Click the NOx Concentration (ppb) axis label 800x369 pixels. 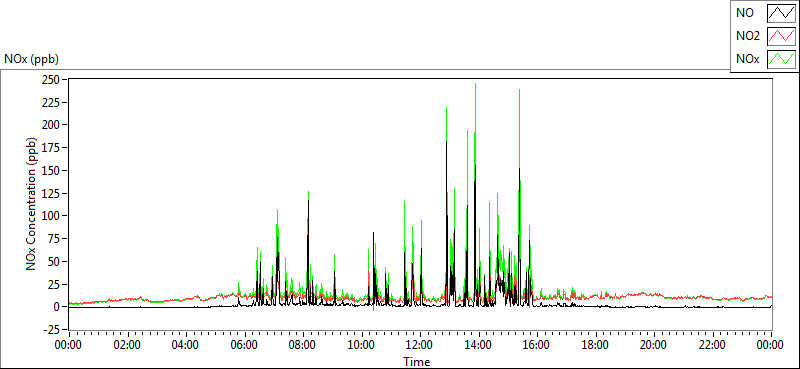pyautogui.click(x=32, y=204)
